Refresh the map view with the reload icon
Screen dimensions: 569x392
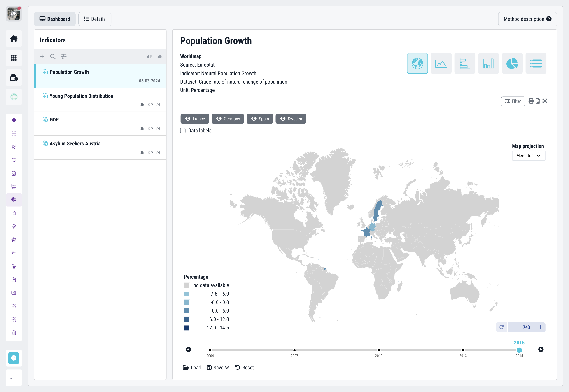[502, 327]
